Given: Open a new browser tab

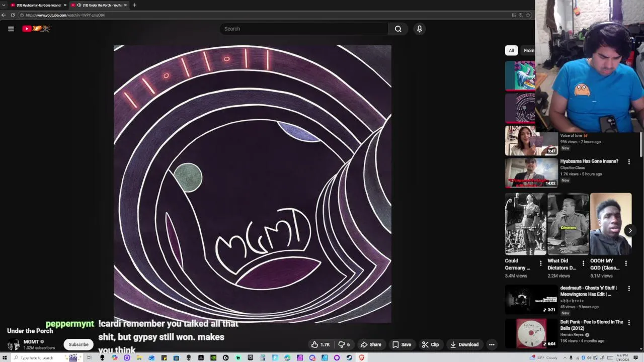Looking at the screenshot, I should click(x=134, y=5).
